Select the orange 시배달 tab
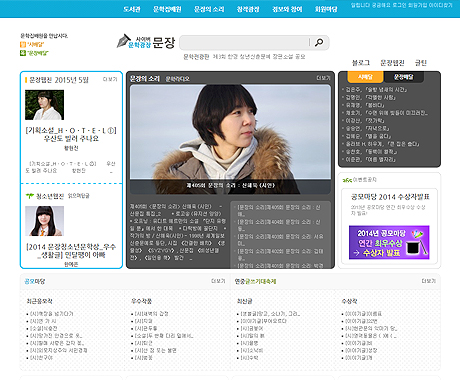The image size is (460, 380). (x=366, y=77)
